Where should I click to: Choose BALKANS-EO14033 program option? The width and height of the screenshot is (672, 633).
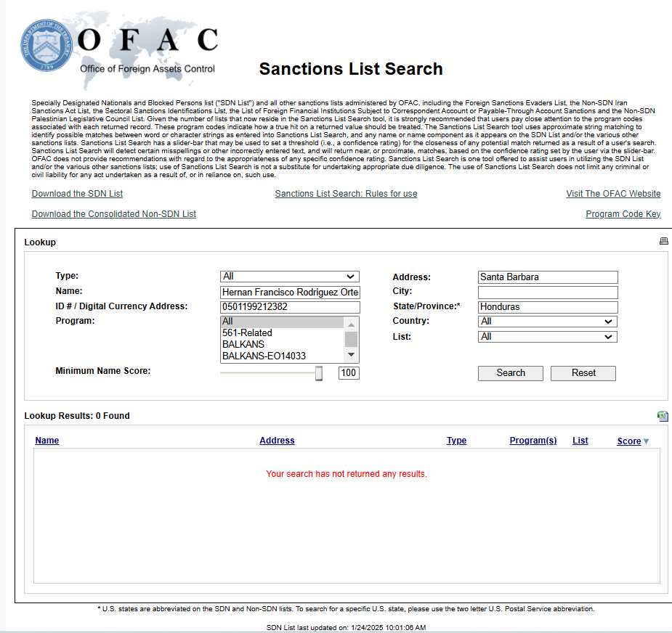point(264,356)
